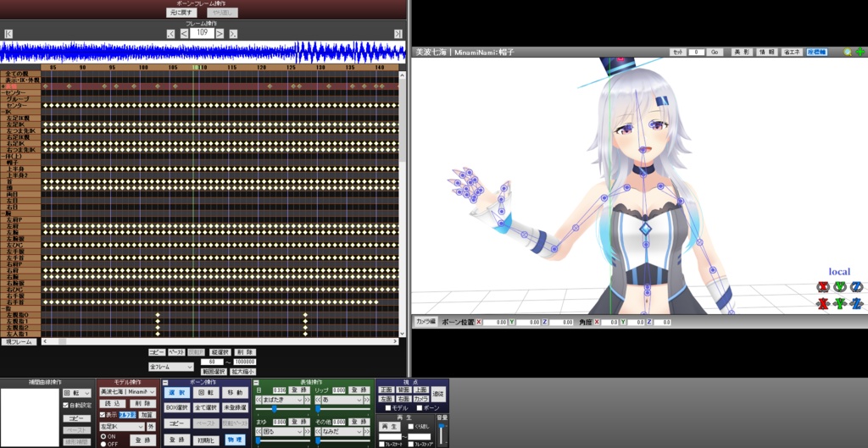Enable the モデル view-follow checkbox
868x448 pixels.
pyautogui.click(x=388, y=408)
